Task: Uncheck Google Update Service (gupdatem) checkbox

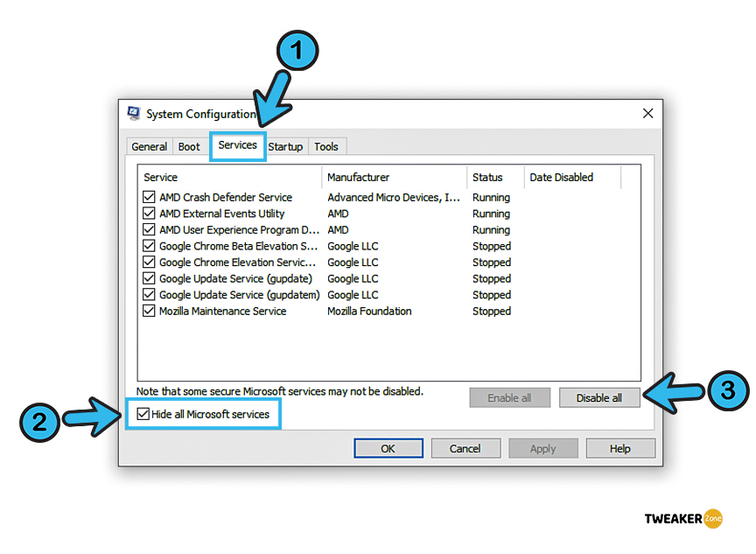Action: 149,295
